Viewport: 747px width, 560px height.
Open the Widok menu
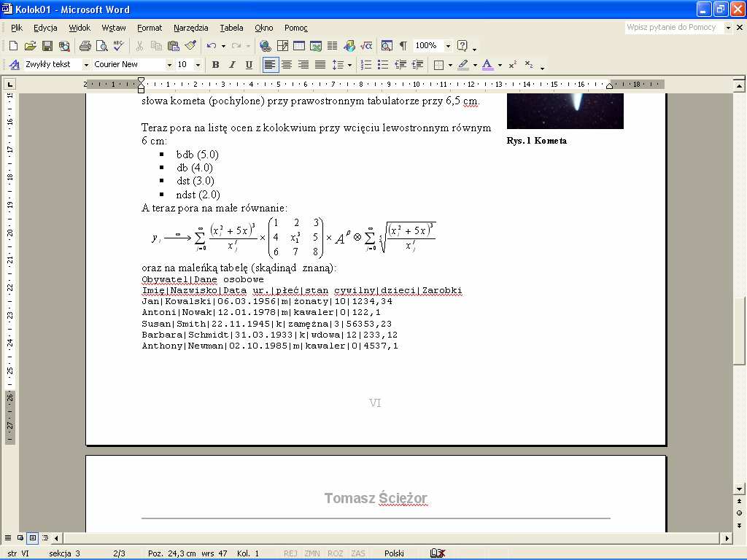point(80,28)
